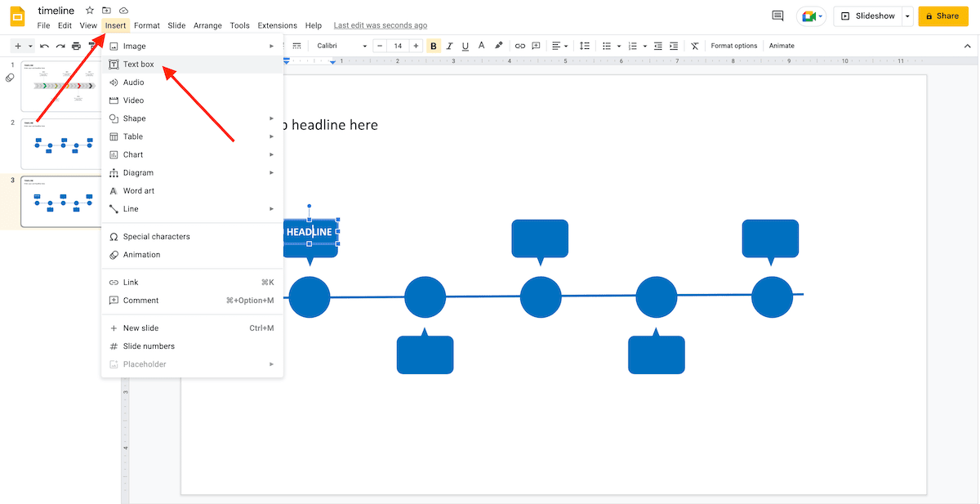Select Audio in the Insert menu
Viewport: 980px width, 504px height.
coord(192,83)
